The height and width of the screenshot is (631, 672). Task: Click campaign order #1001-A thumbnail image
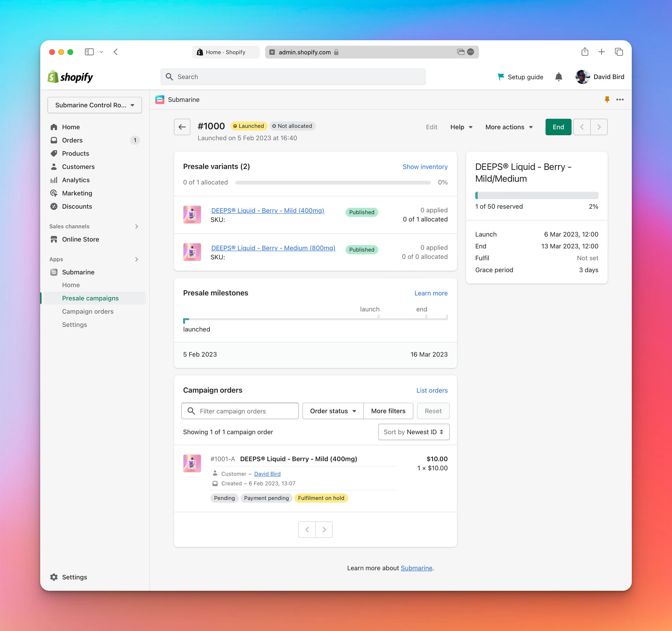coord(192,463)
